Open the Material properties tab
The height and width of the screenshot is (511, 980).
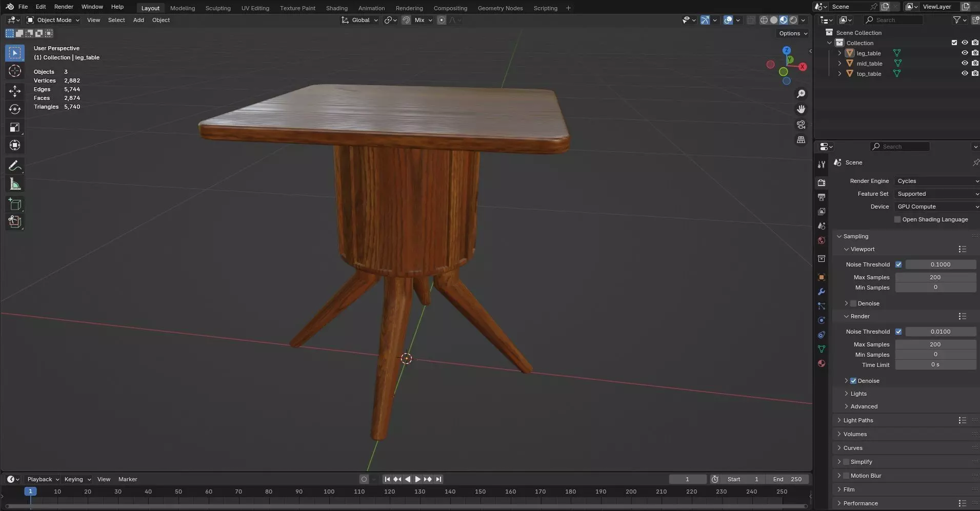pyautogui.click(x=822, y=363)
